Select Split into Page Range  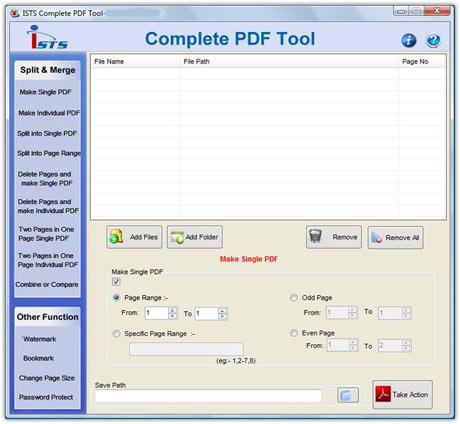[49, 153]
